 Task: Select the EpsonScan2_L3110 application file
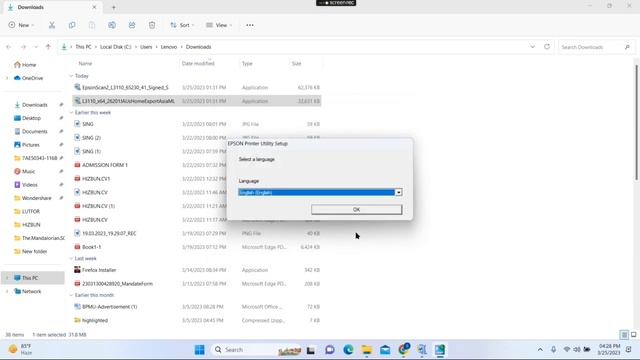197,87
